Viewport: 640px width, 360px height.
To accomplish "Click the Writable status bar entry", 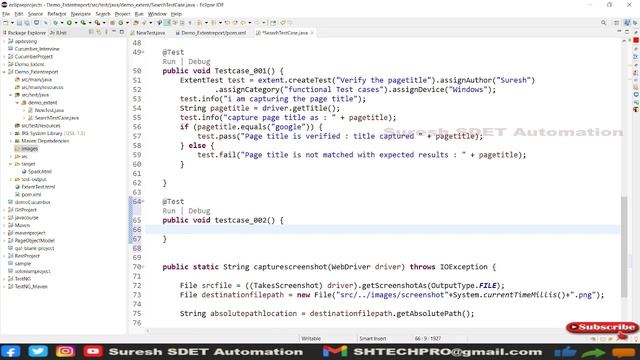I will pyautogui.click(x=311, y=338).
